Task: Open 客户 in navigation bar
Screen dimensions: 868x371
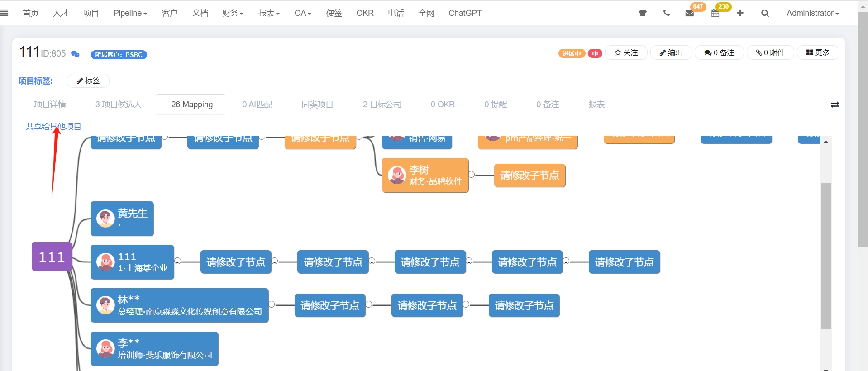Action: pyautogui.click(x=170, y=13)
